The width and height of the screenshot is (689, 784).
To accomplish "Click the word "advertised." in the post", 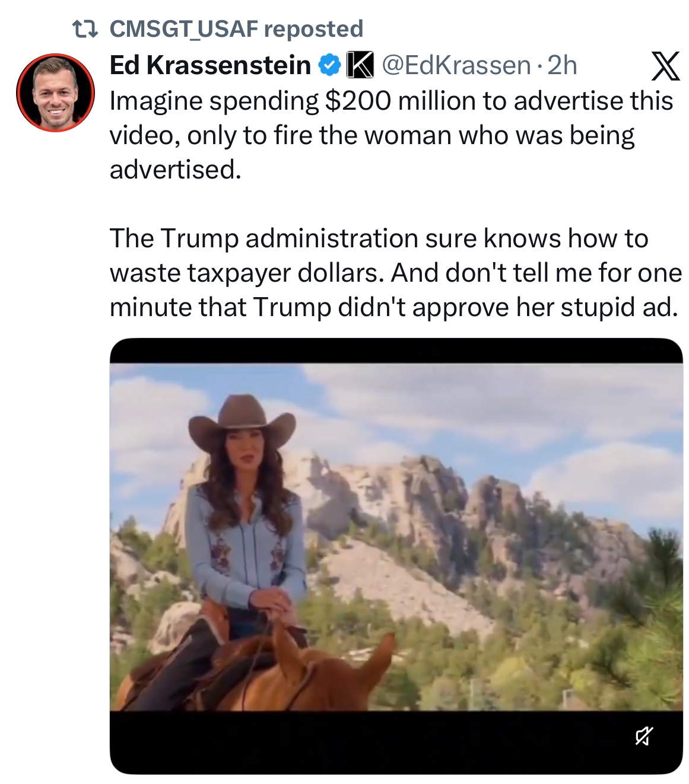I will pyautogui.click(x=176, y=170).
